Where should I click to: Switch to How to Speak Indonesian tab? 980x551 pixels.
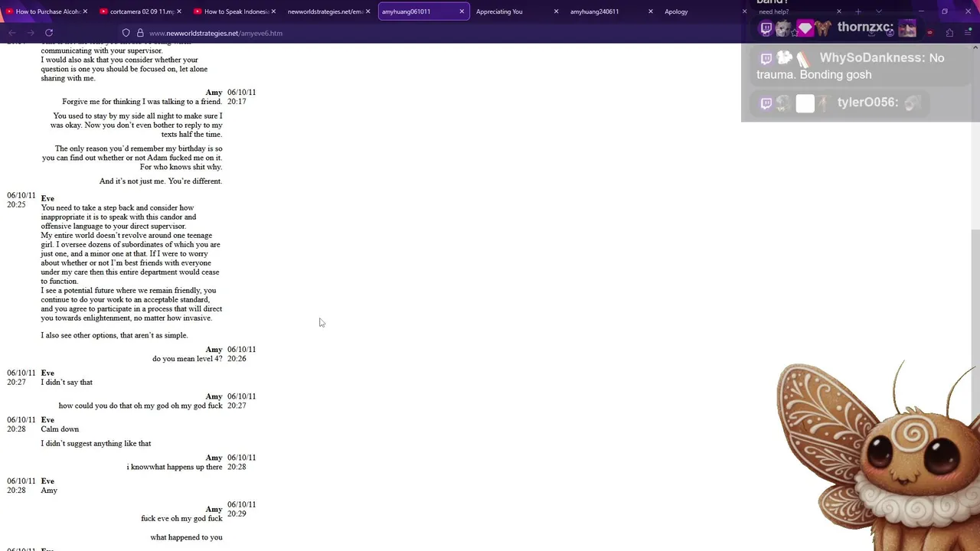point(236,11)
